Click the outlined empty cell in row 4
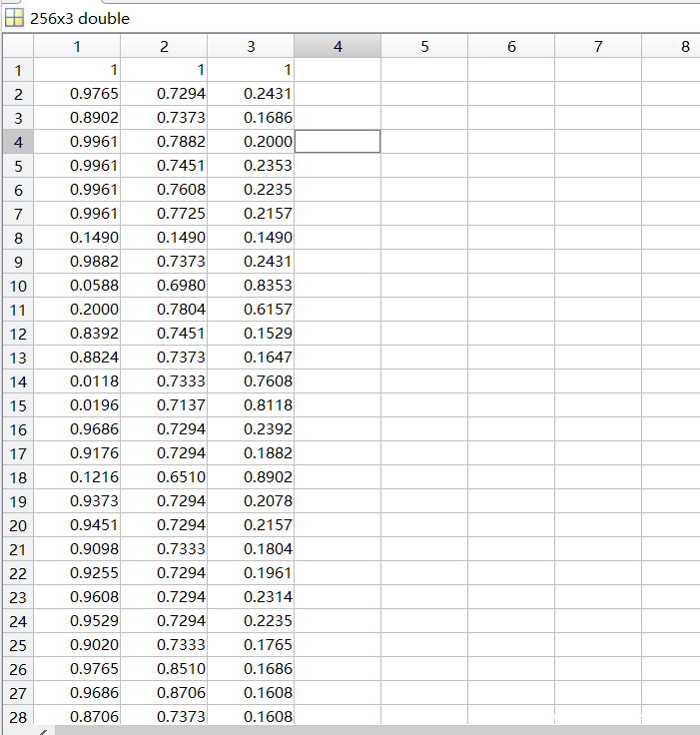 [338, 142]
